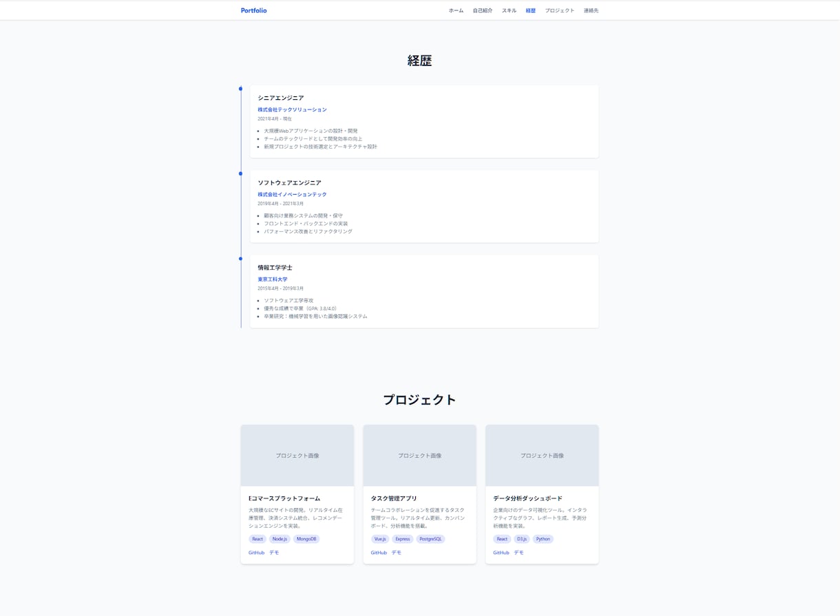
Task: Click bullet ソフトウェア工学専攻
Action: [x=288, y=301]
